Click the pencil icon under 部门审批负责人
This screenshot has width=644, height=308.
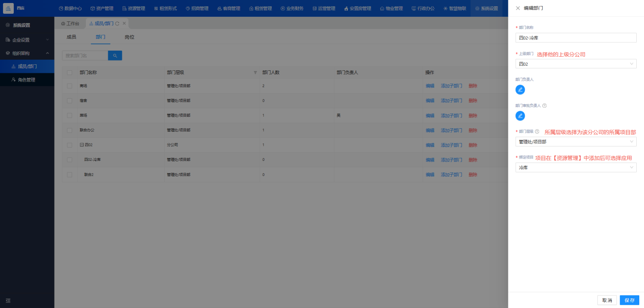[x=520, y=115]
